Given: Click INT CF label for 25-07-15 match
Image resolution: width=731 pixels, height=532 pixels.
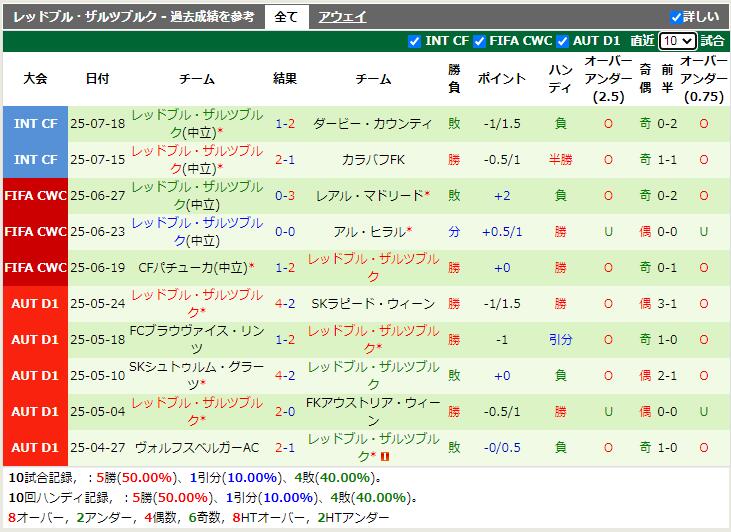Looking at the screenshot, I should pyautogui.click(x=35, y=159).
